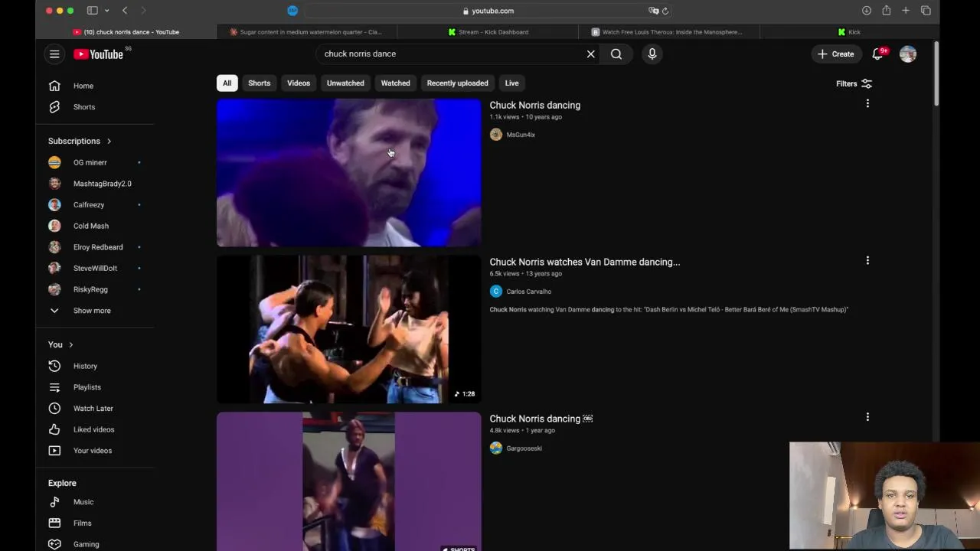Viewport: 980px width, 551px height.
Task: Open Liked videos in sidebar
Action: pyautogui.click(x=95, y=429)
